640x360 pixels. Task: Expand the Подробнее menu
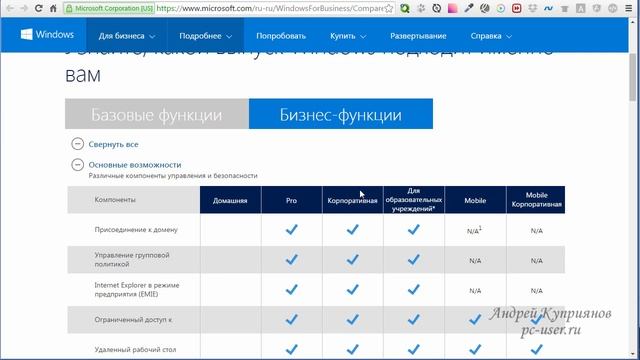coord(206,36)
